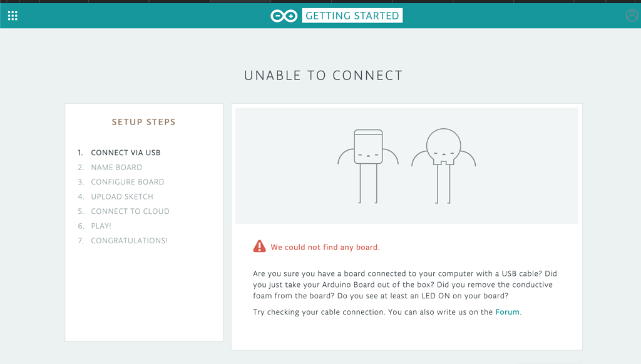This screenshot has height=364, width=641.
Task: Open the Forum link
Action: tap(507, 311)
